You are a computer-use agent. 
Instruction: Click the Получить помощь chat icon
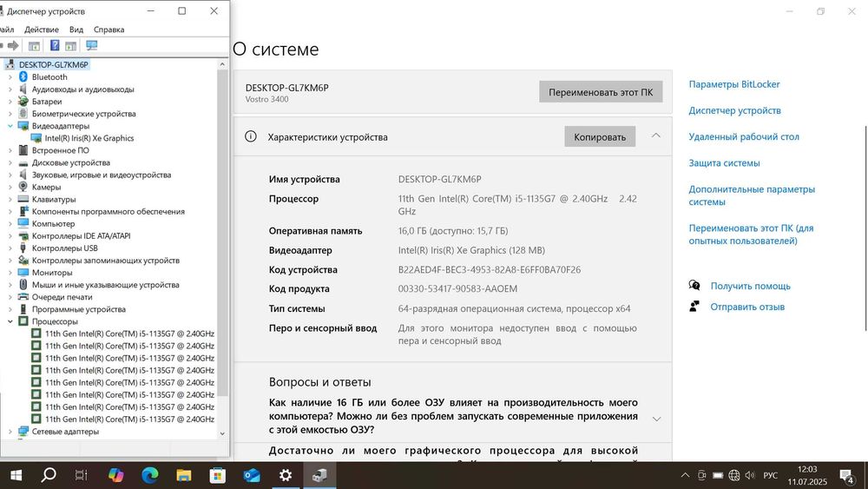694,285
